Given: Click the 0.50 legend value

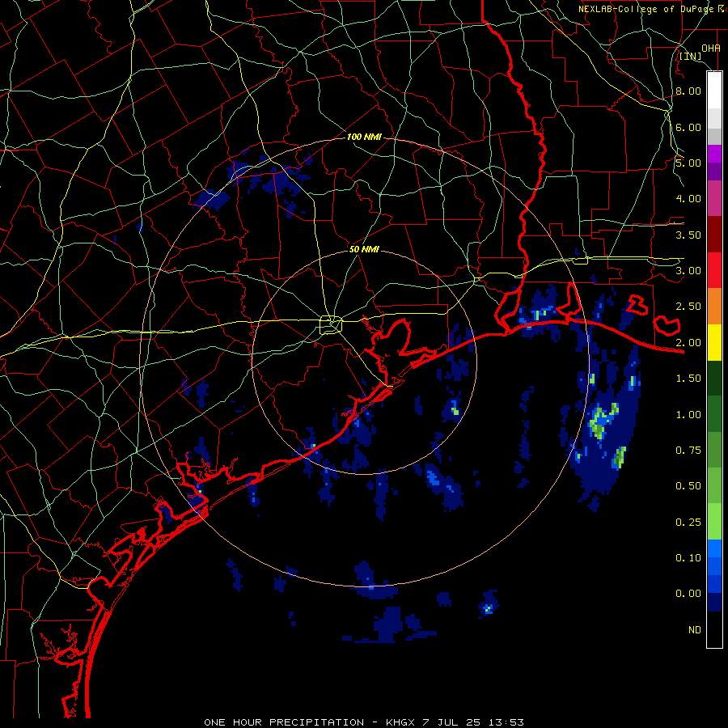Looking at the screenshot, I should pos(688,486).
